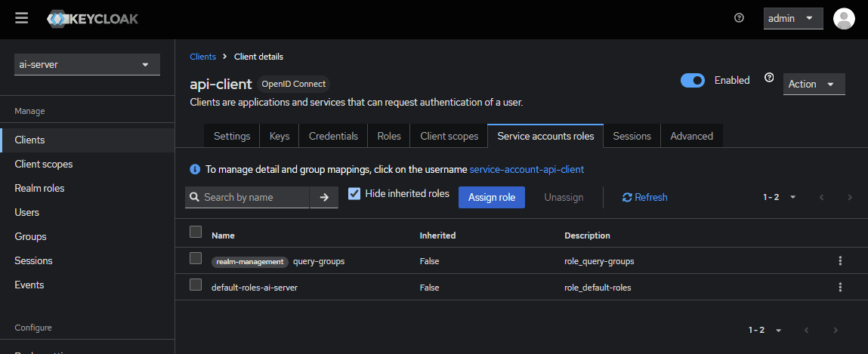Open the admin user dropdown
The width and height of the screenshot is (868, 354).
tap(793, 18)
